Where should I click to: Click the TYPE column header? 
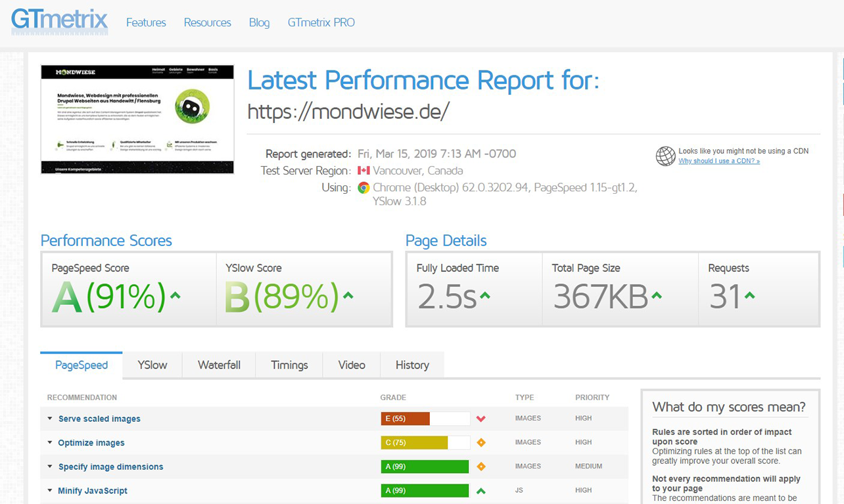click(525, 398)
